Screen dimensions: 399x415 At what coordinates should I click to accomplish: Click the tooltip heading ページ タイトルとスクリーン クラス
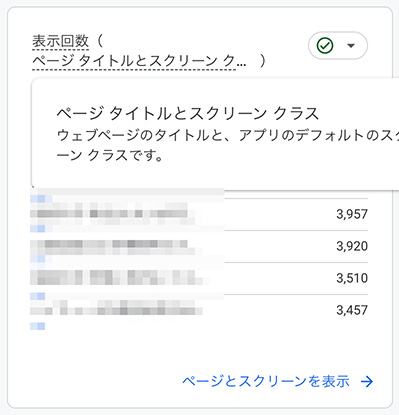pos(188,114)
